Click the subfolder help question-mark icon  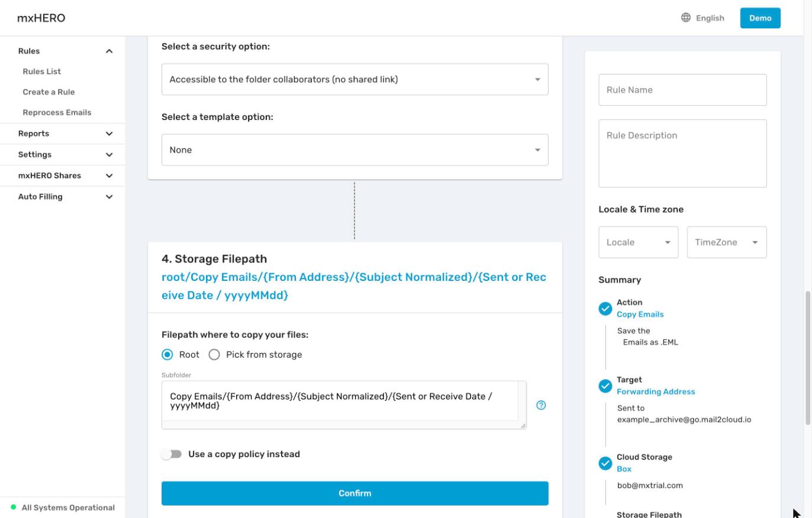(x=541, y=405)
